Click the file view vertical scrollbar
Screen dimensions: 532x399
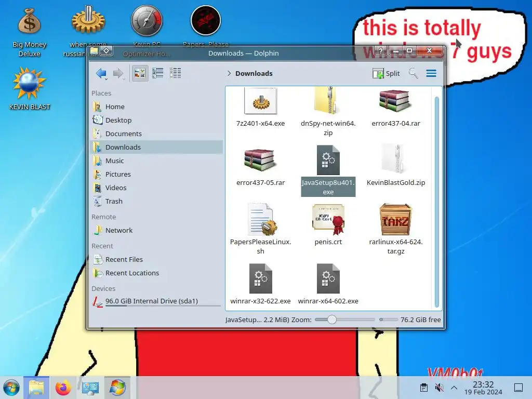436,202
